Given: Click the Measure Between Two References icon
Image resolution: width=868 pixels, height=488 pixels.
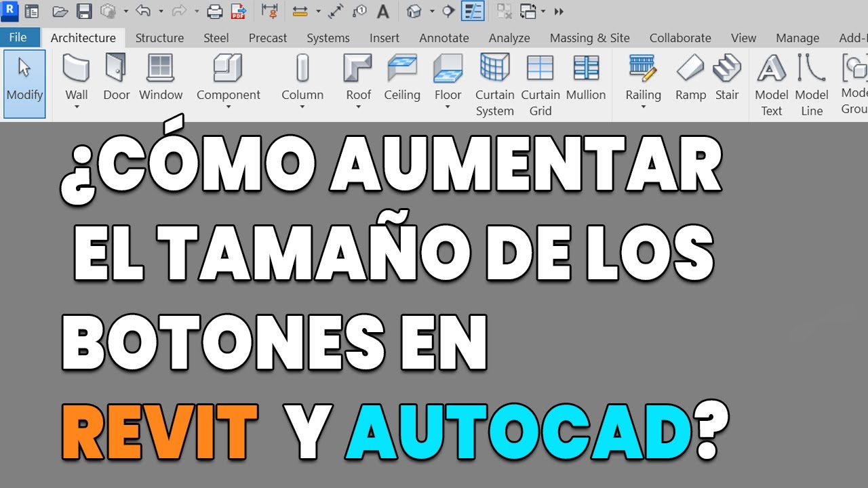Looking at the screenshot, I should click(x=300, y=12).
